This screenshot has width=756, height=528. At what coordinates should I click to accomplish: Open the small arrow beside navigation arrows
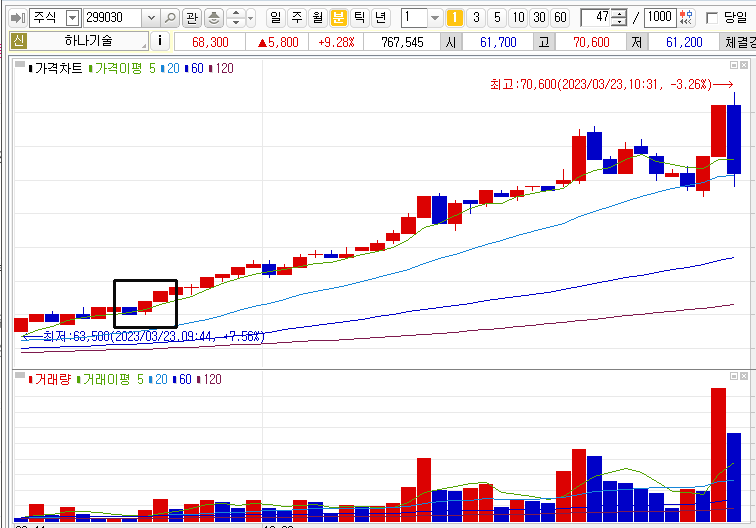pos(251,18)
